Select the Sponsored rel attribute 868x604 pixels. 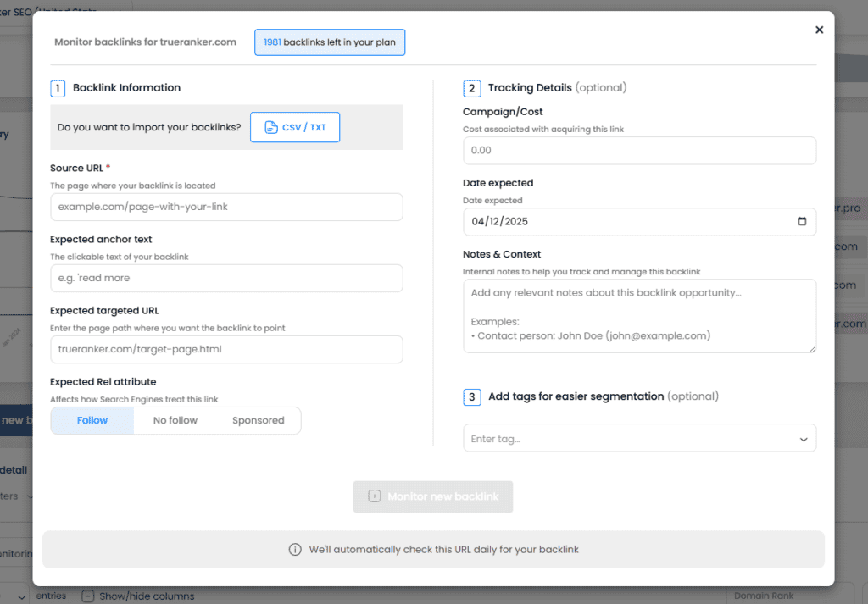click(x=259, y=420)
